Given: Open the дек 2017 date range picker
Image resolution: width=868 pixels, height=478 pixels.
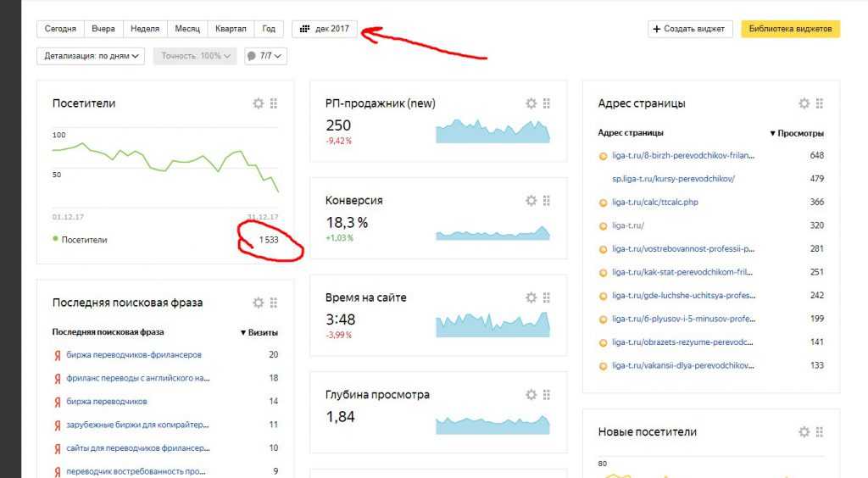Looking at the screenshot, I should point(325,29).
